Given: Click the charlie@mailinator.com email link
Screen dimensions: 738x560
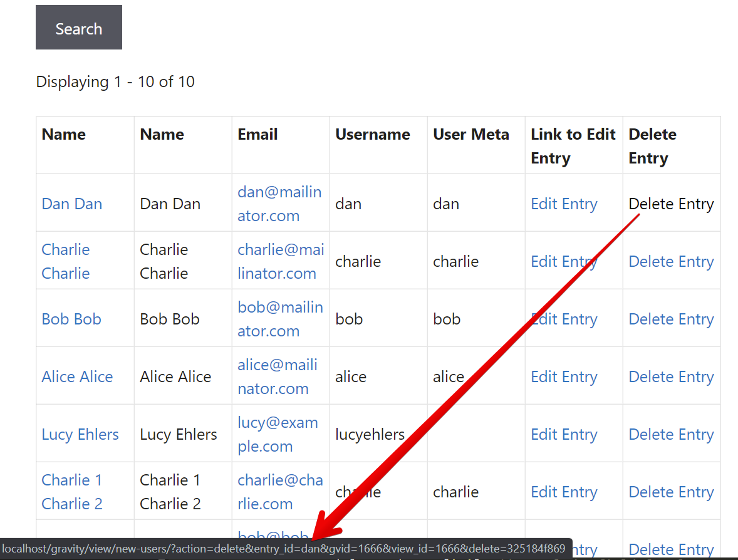Looking at the screenshot, I should pos(281,261).
